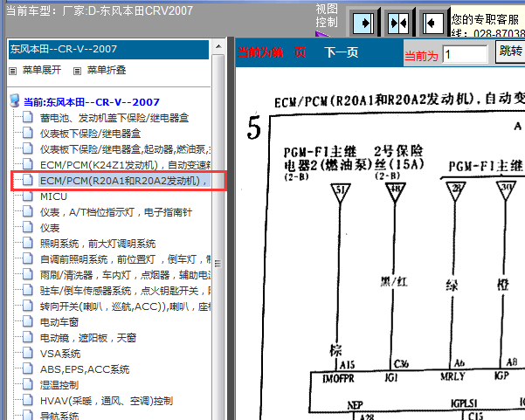Click page icon next to HVAV(采暖，通风、空调)控制
This screenshot has height=420, width=525.
tap(28, 401)
